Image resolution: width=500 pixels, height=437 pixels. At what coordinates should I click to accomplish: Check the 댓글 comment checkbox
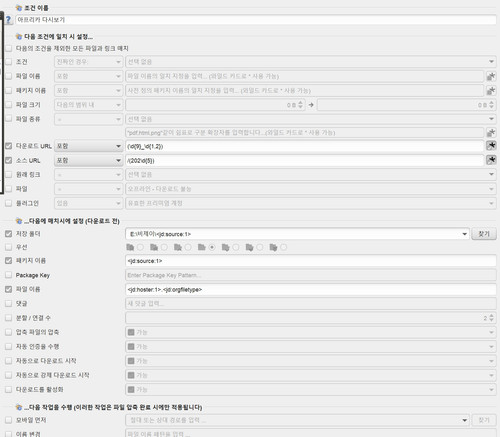point(9,304)
